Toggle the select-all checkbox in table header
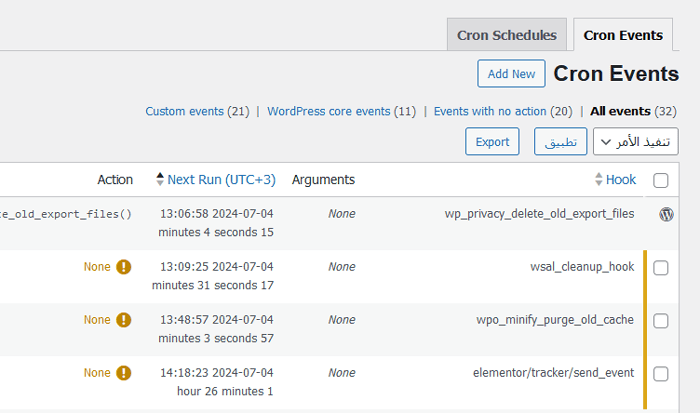 point(660,181)
